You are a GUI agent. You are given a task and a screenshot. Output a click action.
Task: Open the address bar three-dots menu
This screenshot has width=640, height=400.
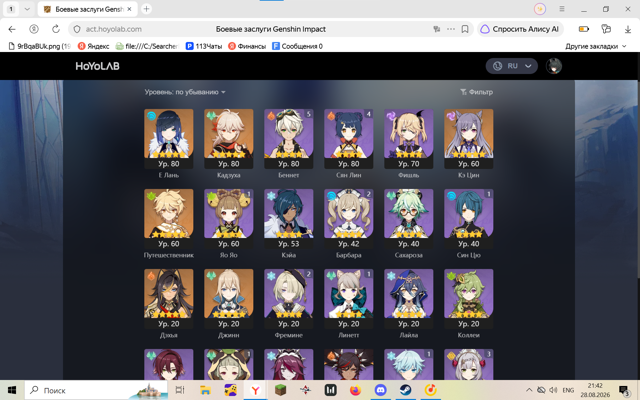[x=451, y=29]
